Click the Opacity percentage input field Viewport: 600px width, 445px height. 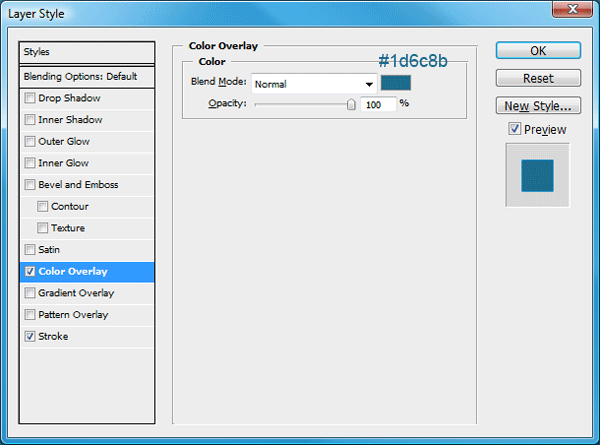coord(378,104)
